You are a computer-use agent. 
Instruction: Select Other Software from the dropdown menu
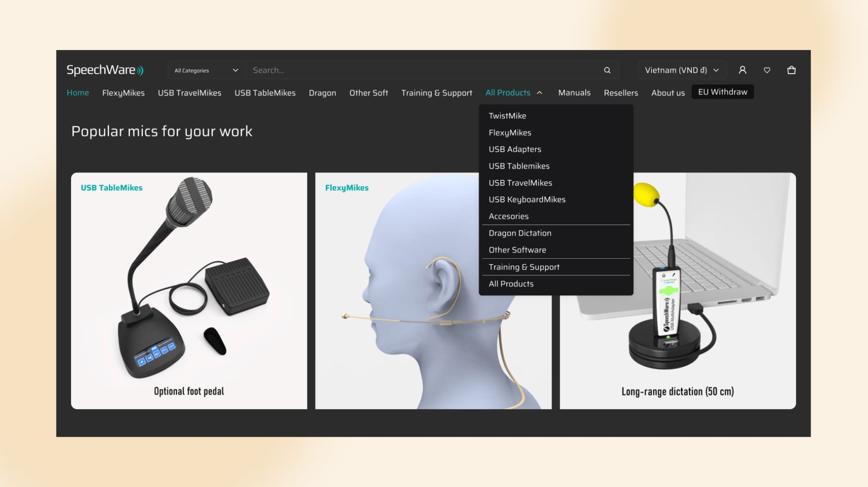(x=556, y=250)
